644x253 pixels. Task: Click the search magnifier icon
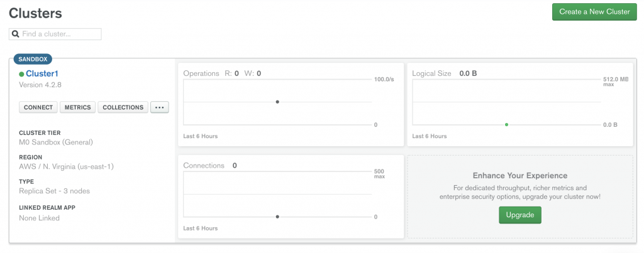click(x=16, y=34)
